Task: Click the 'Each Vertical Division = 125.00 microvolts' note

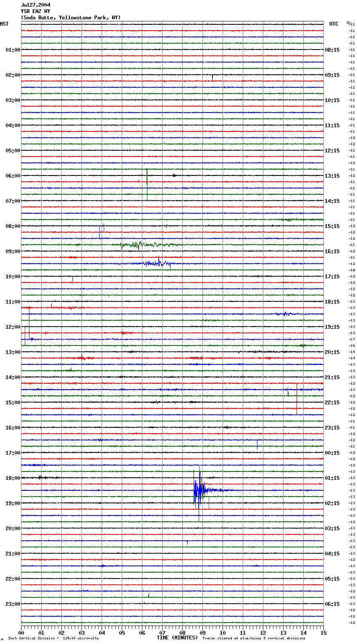Action: [53, 639]
